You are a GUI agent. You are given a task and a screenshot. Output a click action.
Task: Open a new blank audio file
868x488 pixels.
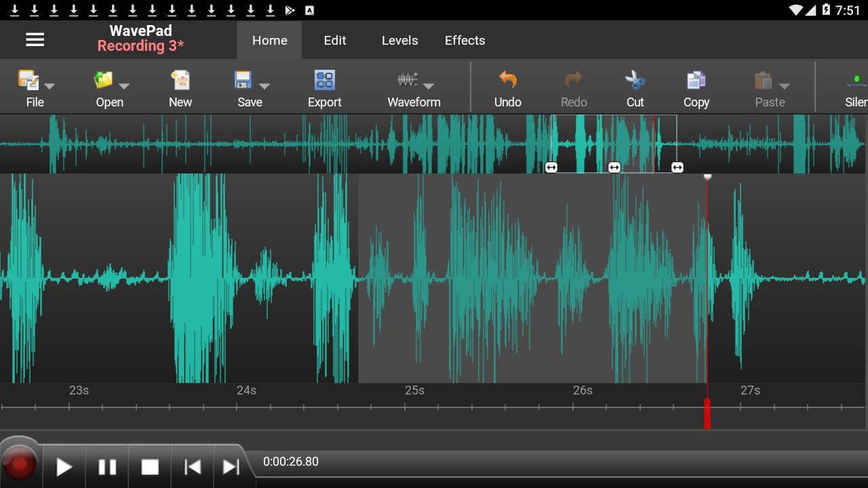click(180, 85)
